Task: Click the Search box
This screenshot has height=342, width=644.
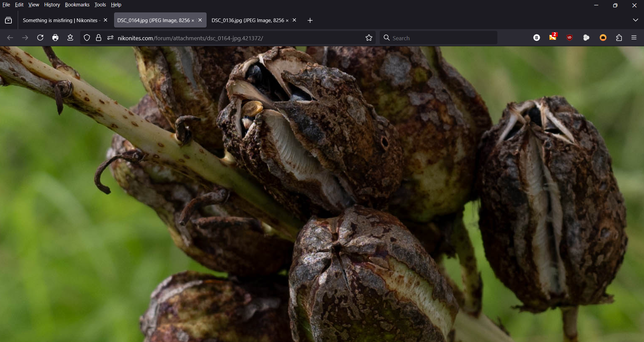Action: point(439,38)
